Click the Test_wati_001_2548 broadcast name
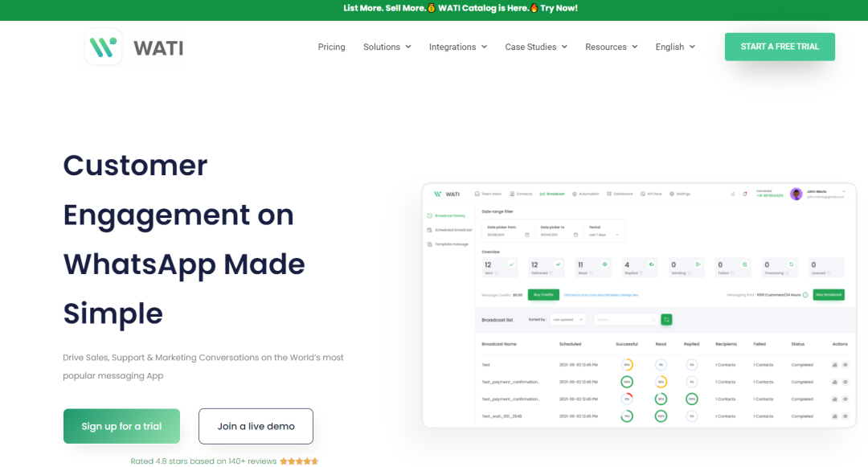The image size is (868, 467). tap(502, 416)
